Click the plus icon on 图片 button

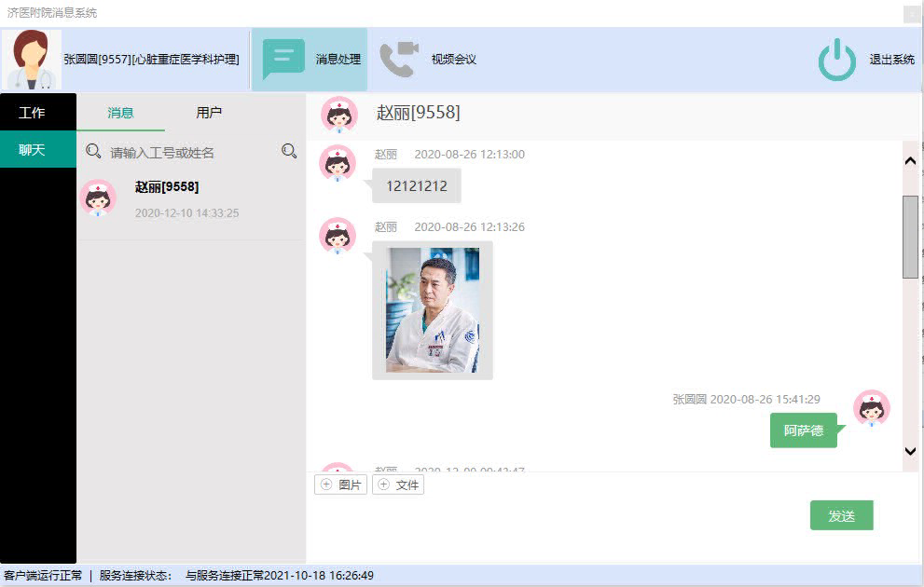point(326,485)
